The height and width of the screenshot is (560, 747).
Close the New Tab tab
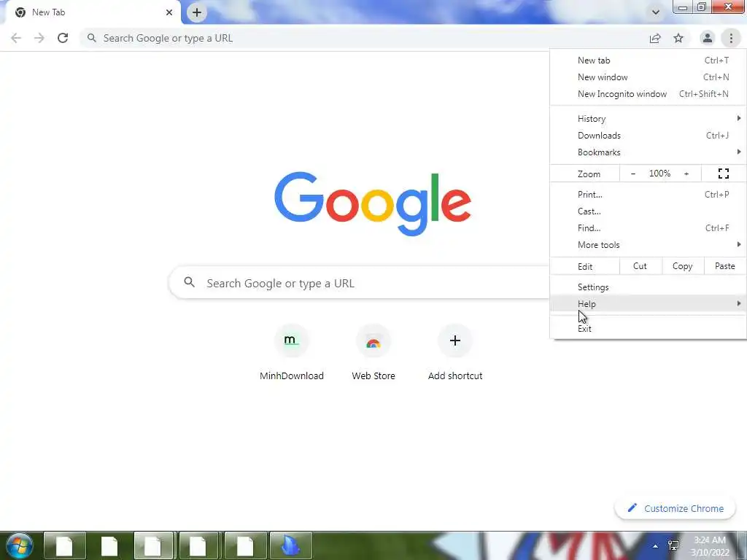coord(169,12)
